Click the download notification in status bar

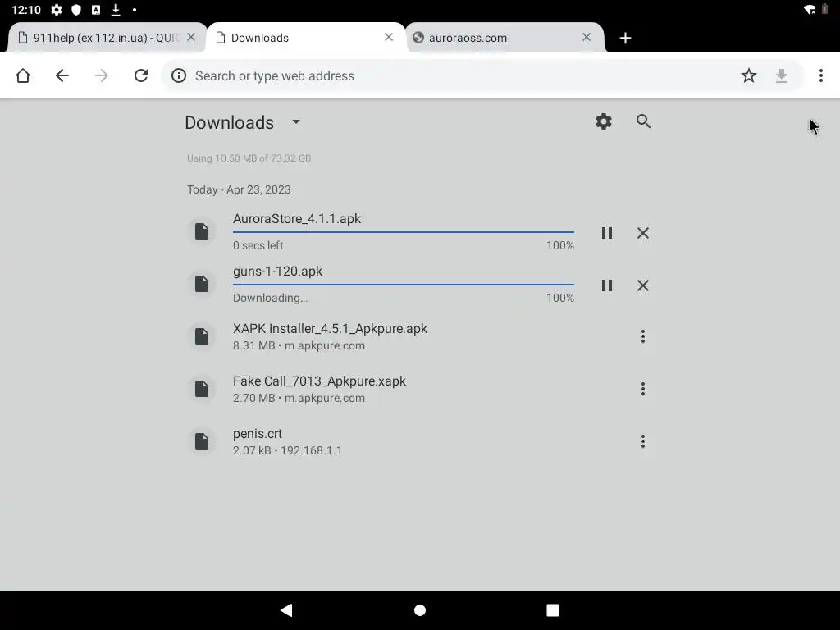(x=116, y=10)
